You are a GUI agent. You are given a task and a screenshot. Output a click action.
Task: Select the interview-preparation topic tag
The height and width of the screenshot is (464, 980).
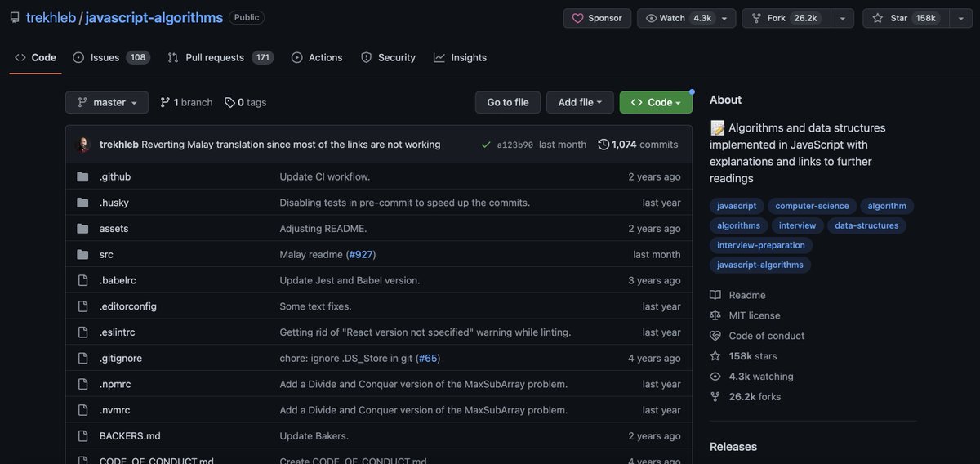tap(761, 245)
